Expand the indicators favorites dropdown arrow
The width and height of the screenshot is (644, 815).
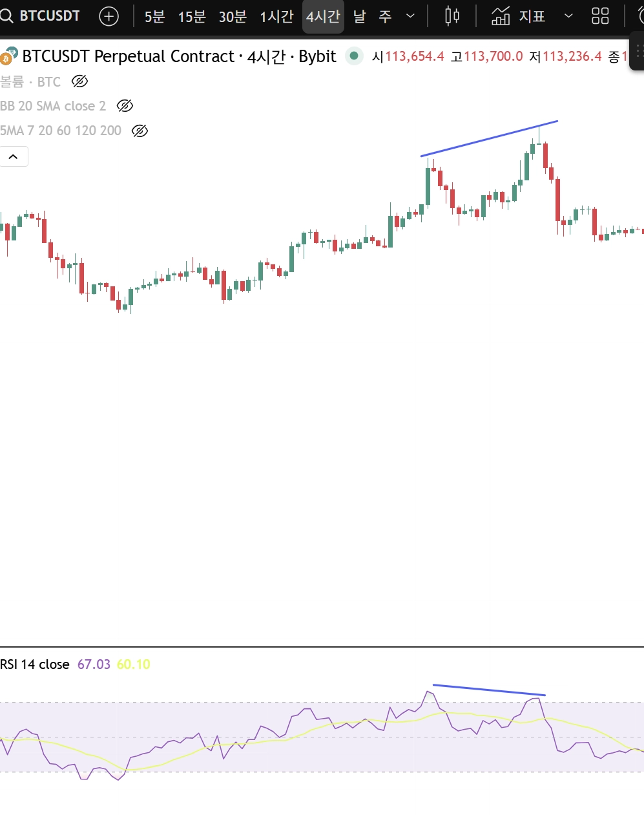coord(568,16)
